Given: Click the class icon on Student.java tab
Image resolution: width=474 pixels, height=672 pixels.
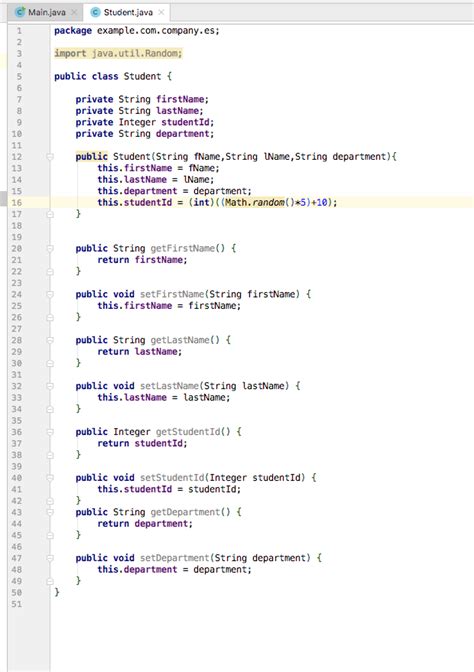Looking at the screenshot, I should click(x=96, y=12).
